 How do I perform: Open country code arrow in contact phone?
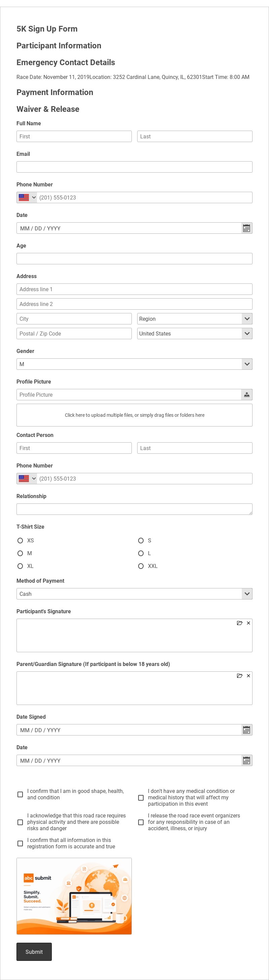pyautogui.click(x=34, y=479)
